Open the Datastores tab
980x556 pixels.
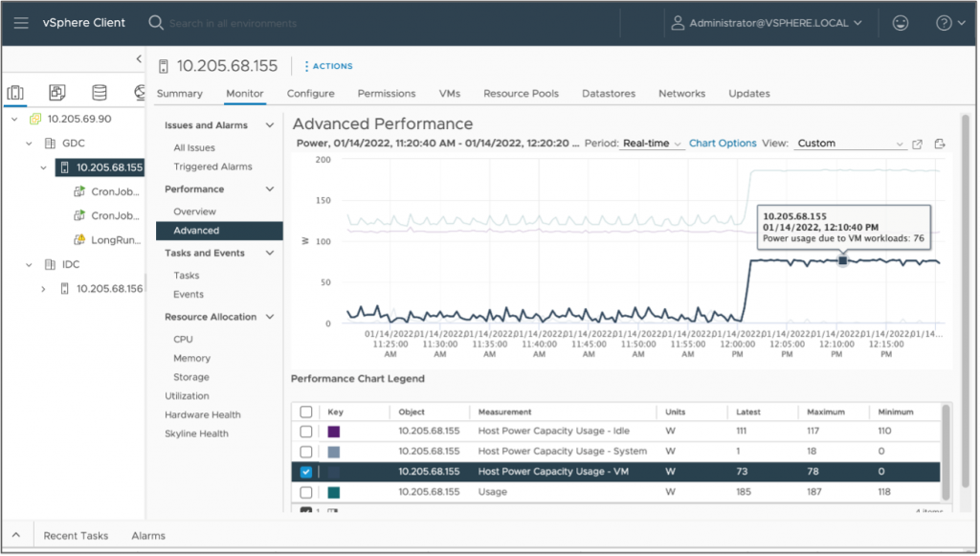[x=609, y=94]
